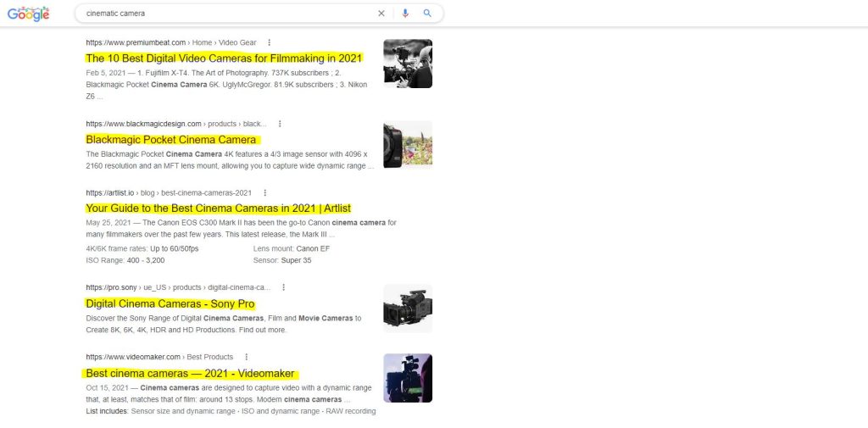868x428 pixels.
Task: Open 'Digital Cinema Cameras - Sony Pro' link
Action: [x=170, y=304]
